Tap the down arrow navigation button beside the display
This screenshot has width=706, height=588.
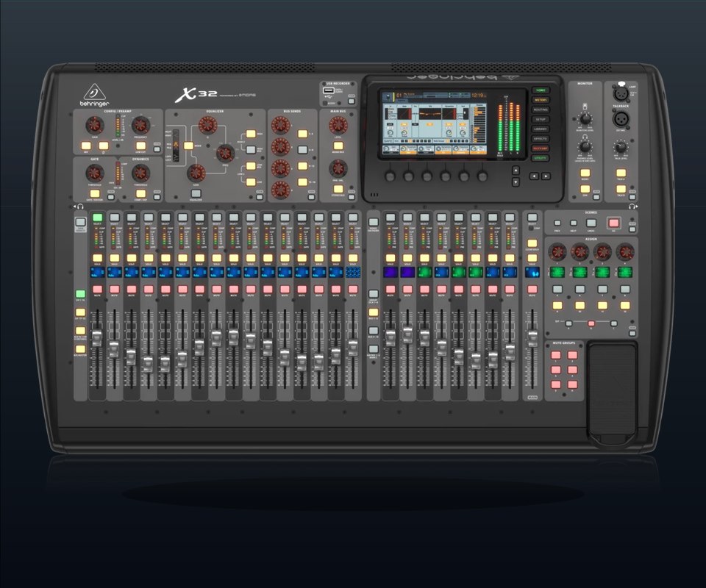pyautogui.click(x=516, y=182)
